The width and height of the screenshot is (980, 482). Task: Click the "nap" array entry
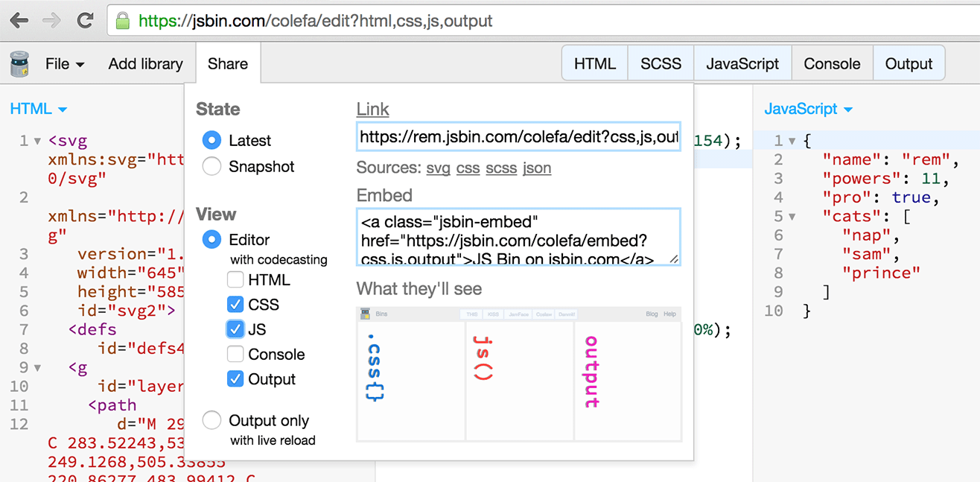point(871,235)
